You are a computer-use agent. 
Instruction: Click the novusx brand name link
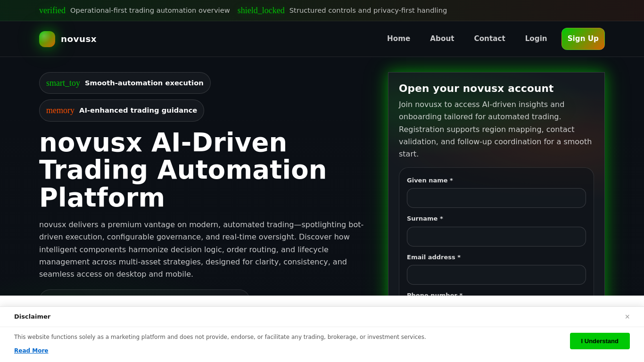coord(79,39)
